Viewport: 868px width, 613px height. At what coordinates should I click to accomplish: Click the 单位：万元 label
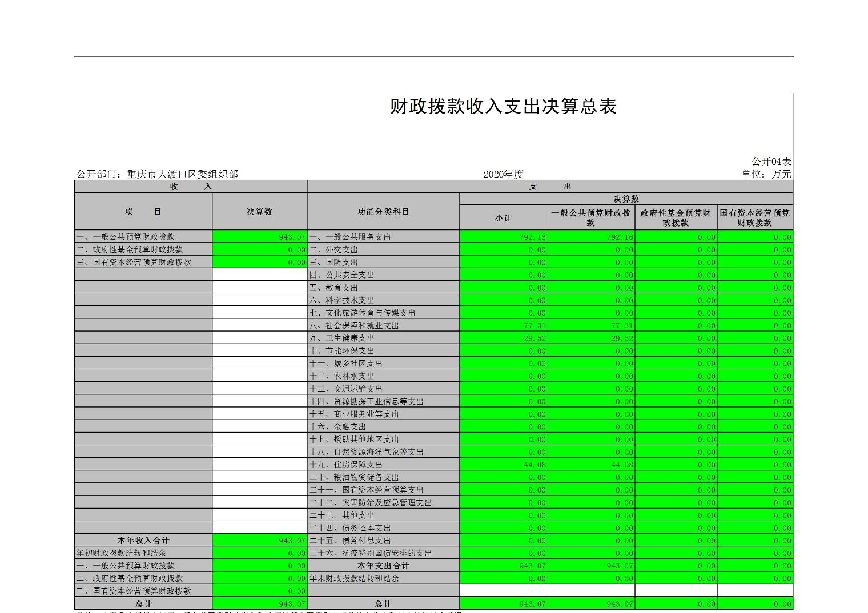click(766, 174)
